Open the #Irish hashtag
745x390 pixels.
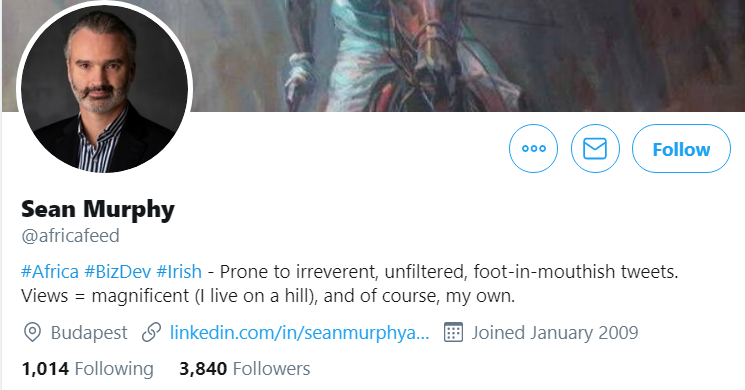point(179,272)
